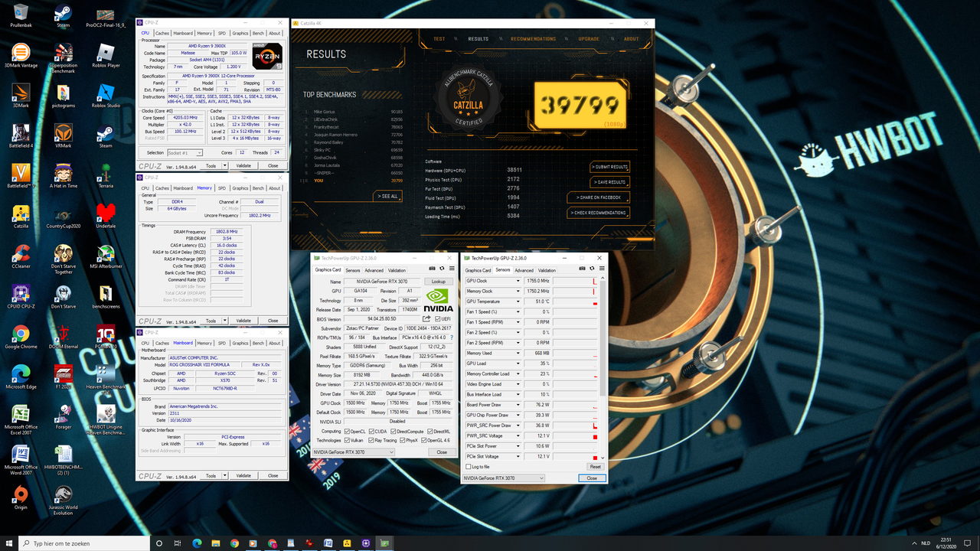Click Lookup button in GPU-Z
Image resolution: width=980 pixels, height=551 pixels.
(439, 282)
